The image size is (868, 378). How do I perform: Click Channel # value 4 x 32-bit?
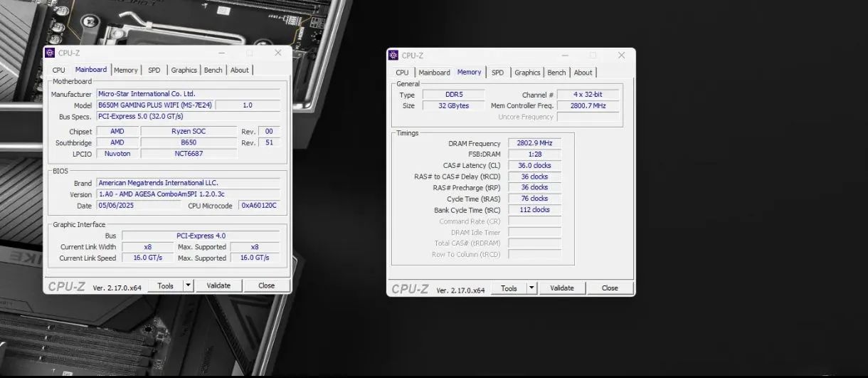588,95
